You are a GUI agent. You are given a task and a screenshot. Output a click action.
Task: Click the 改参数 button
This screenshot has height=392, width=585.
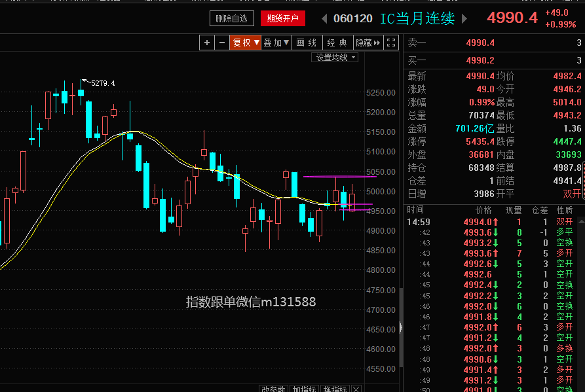273,389
